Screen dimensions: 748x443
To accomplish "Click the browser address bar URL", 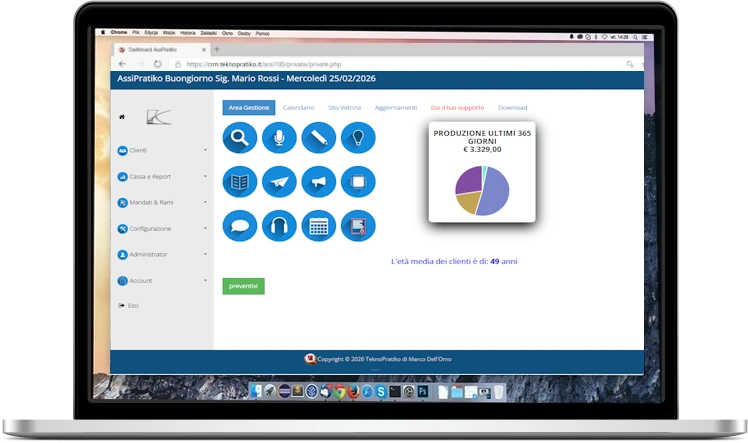I will (x=264, y=64).
